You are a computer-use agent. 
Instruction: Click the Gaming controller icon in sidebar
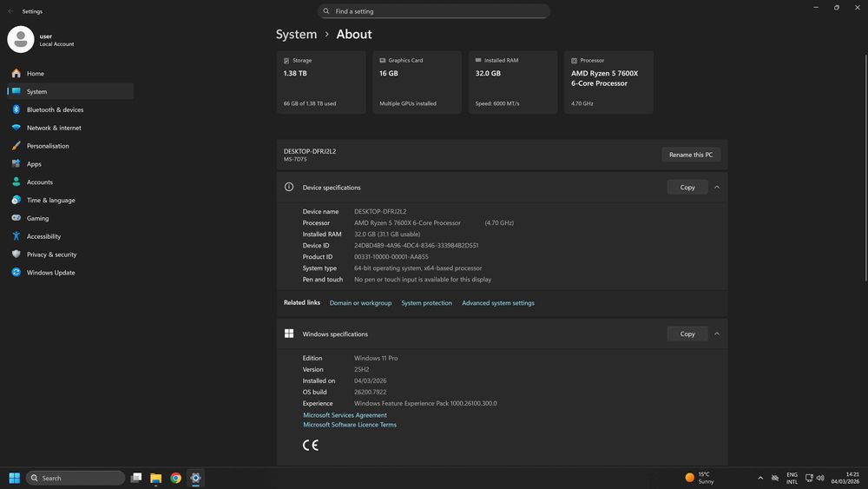[16, 218]
